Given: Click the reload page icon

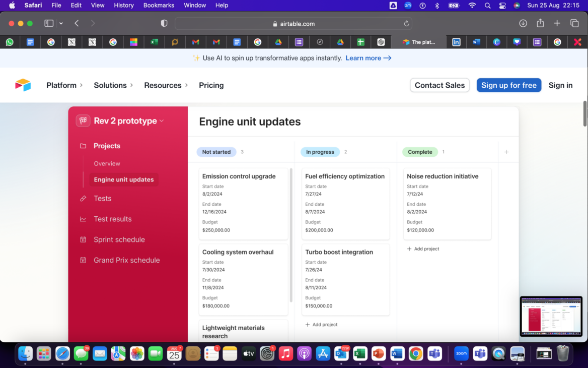Looking at the screenshot, I should [406, 24].
